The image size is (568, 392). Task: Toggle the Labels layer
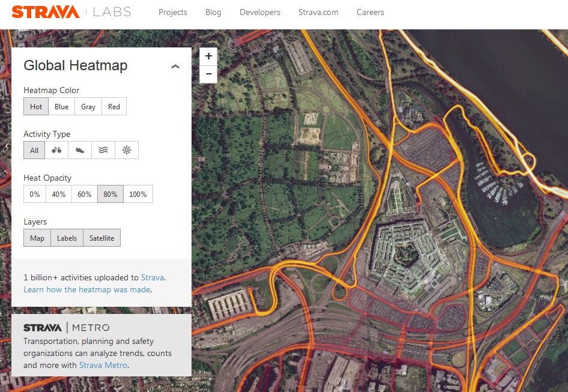tap(67, 238)
